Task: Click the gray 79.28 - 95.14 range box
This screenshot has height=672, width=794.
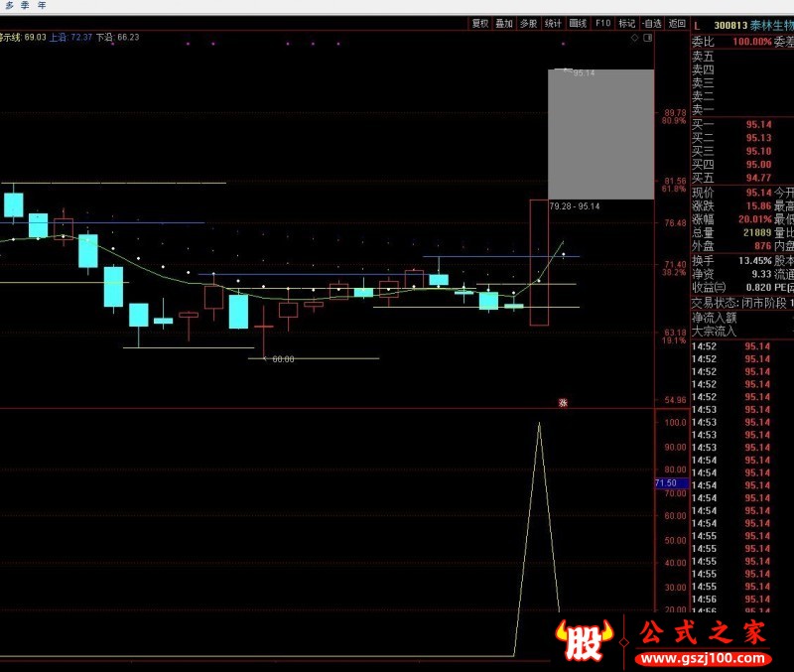Action: 600,134
